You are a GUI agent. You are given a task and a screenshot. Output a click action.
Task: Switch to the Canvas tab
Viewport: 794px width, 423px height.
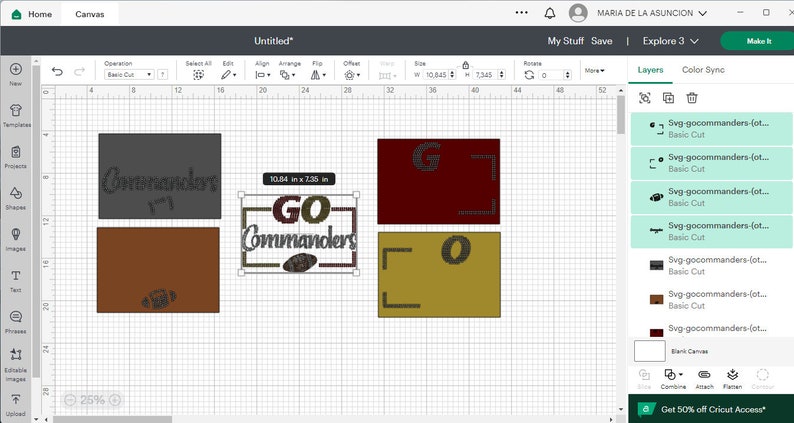90,14
